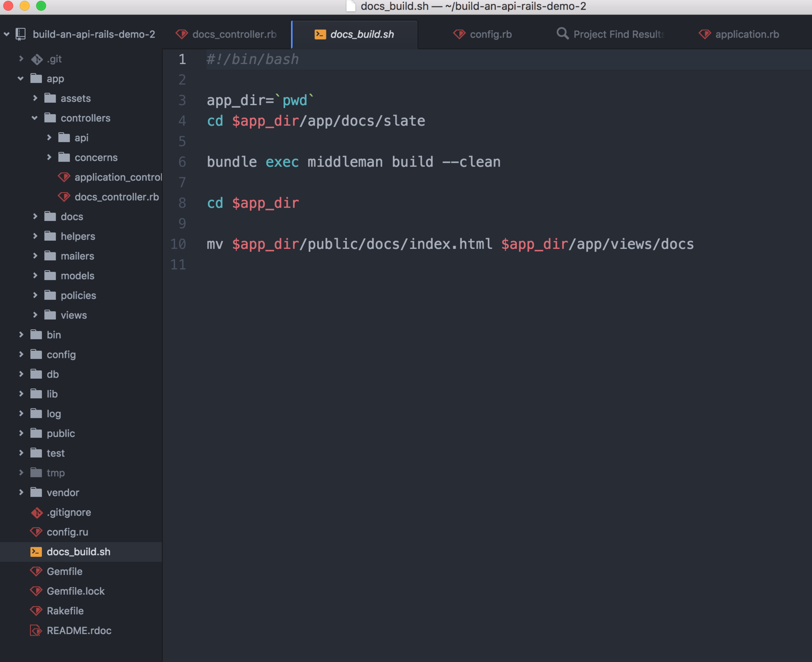Image resolution: width=812 pixels, height=662 pixels.
Task: Click 'index.html' in the mv command
Action: tap(450, 244)
